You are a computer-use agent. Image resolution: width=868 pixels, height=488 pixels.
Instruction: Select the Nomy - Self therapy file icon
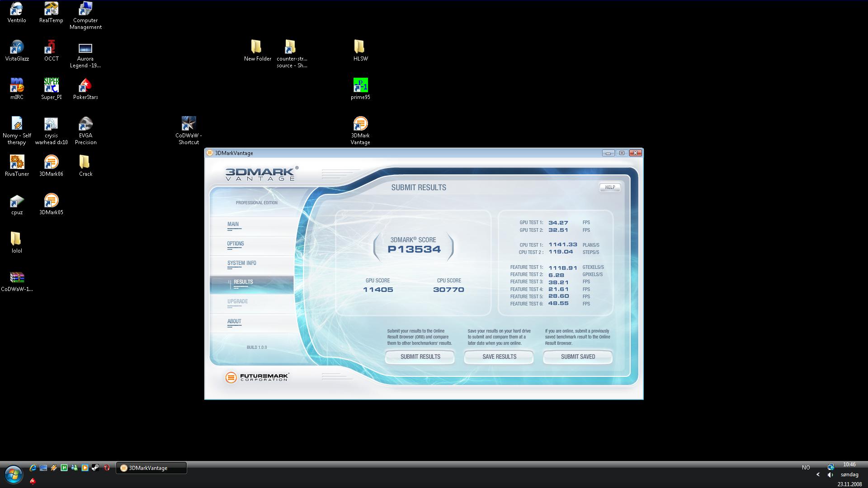coord(17,131)
